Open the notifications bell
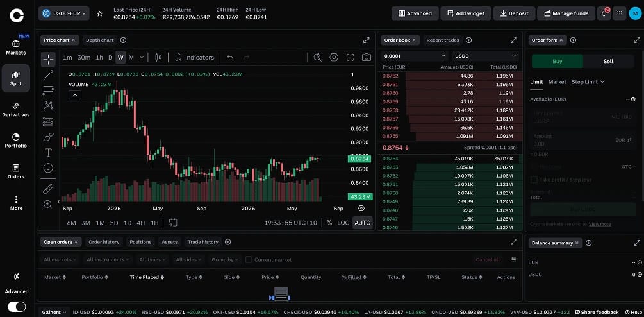The image size is (644, 317). pyautogui.click(x=604, y=13)
